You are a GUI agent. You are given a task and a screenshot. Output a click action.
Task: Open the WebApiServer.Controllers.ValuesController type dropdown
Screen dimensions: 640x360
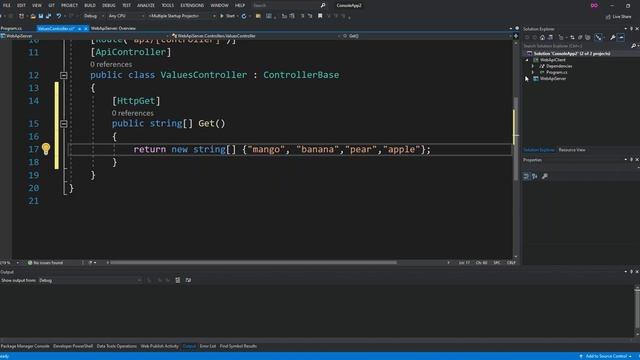click(x=255, y=36)
